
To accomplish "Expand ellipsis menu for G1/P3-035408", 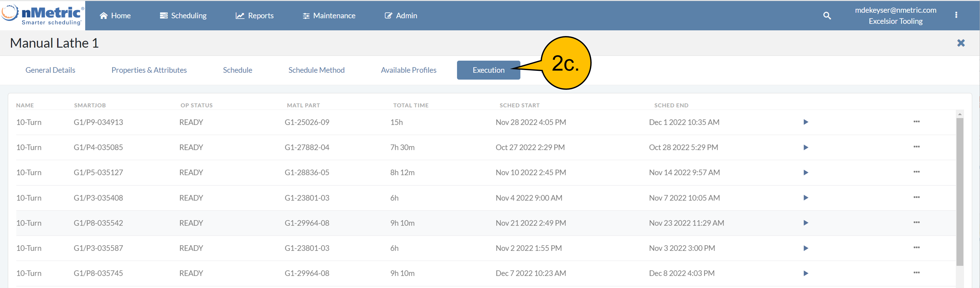I will (916, 197).
